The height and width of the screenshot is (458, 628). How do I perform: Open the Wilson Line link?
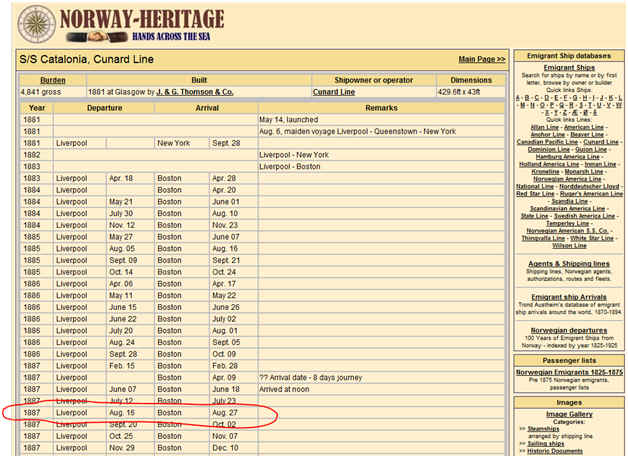pyautogui.click(x=570, y=245)
